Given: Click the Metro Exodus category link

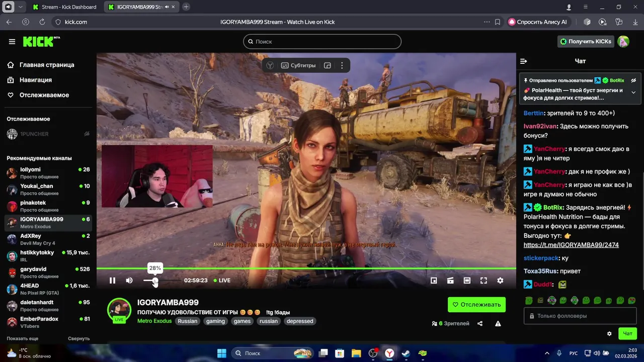Looking at the screenshot, I should pyautogui.click(x=154, y=321).
